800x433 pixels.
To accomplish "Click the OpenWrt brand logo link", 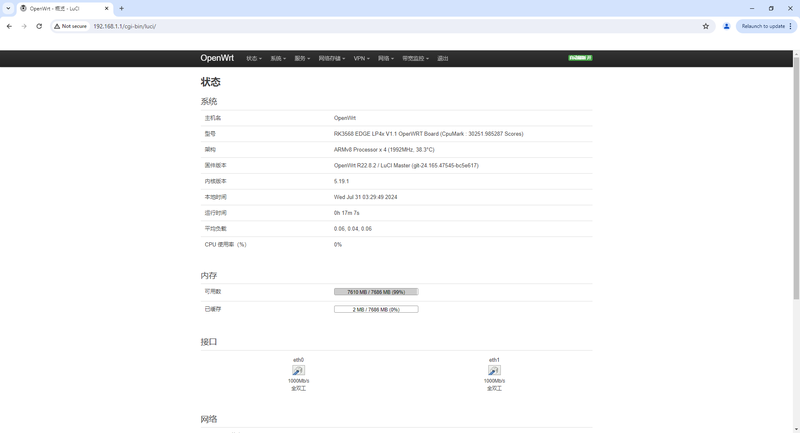I will tap(217, 58).
